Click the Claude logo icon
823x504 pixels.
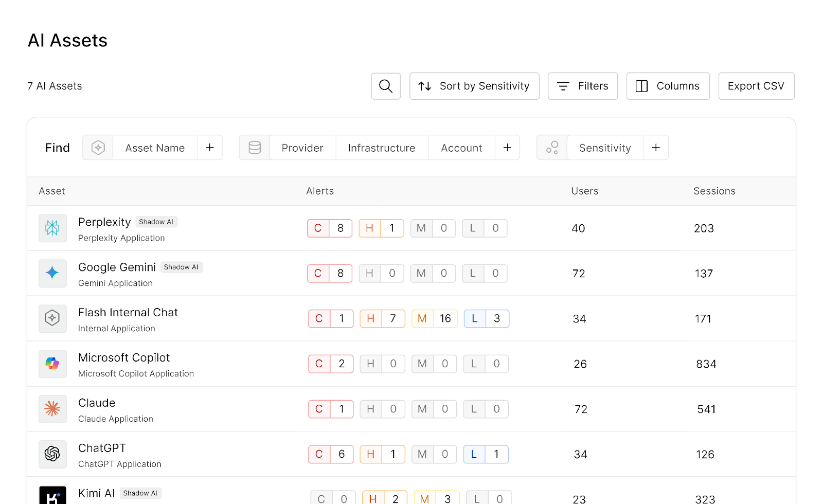click(x=52, y=409)
